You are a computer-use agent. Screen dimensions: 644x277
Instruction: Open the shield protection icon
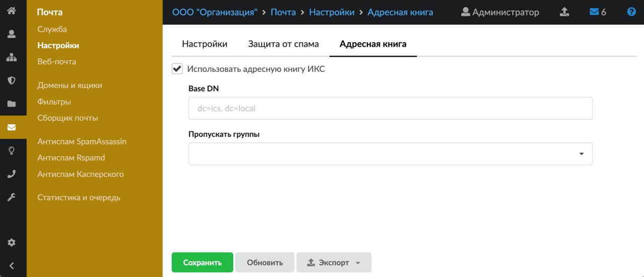[x=11, y=80]
